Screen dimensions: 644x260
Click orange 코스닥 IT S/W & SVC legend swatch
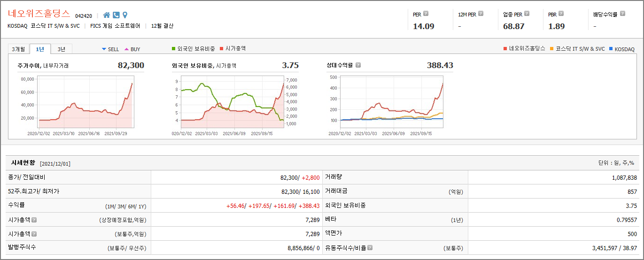(551, 49)
